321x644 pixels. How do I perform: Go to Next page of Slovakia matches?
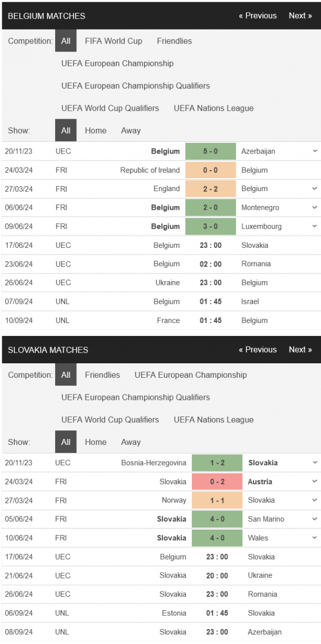[300, 349]
